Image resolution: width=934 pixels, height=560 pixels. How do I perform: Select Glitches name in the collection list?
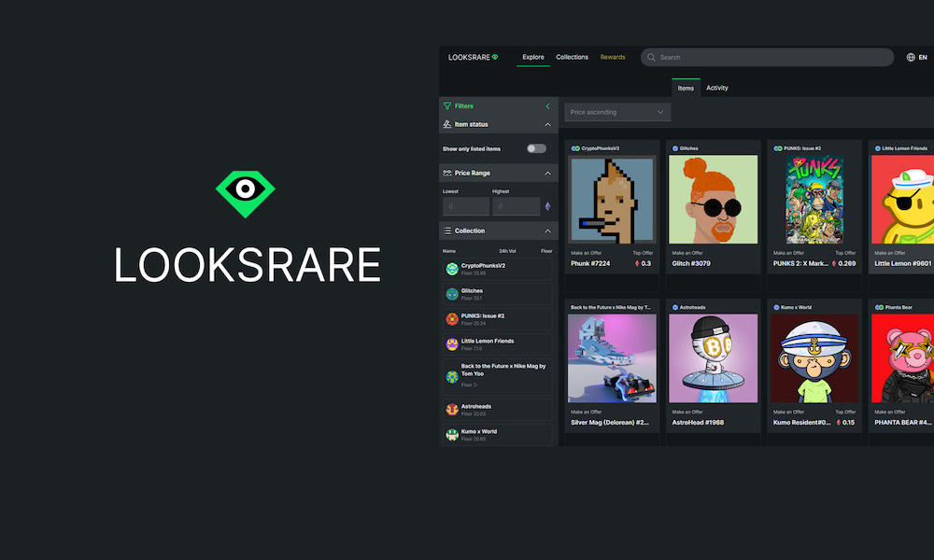click(472, 290)
